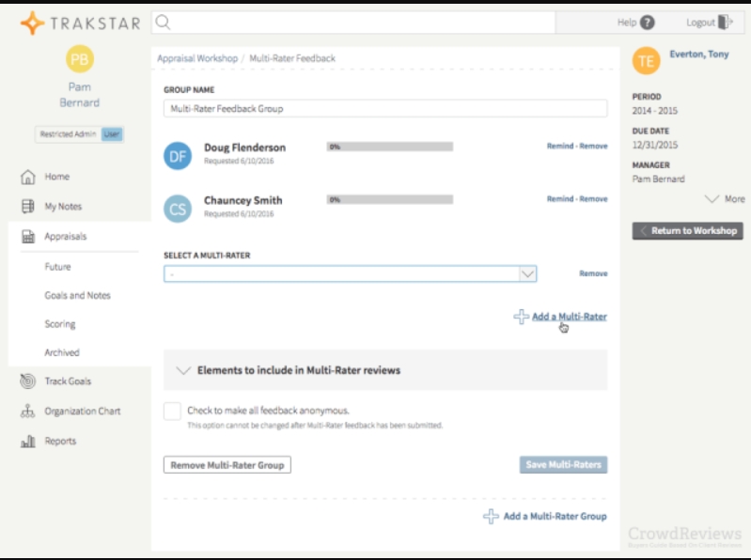Click the Return to Workshop button
The image size is (751, 560).
pos(688,231)
